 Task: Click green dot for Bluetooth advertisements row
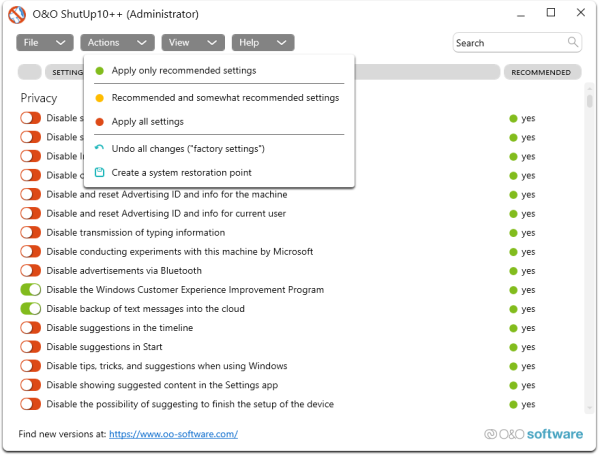tap(513, 271)
